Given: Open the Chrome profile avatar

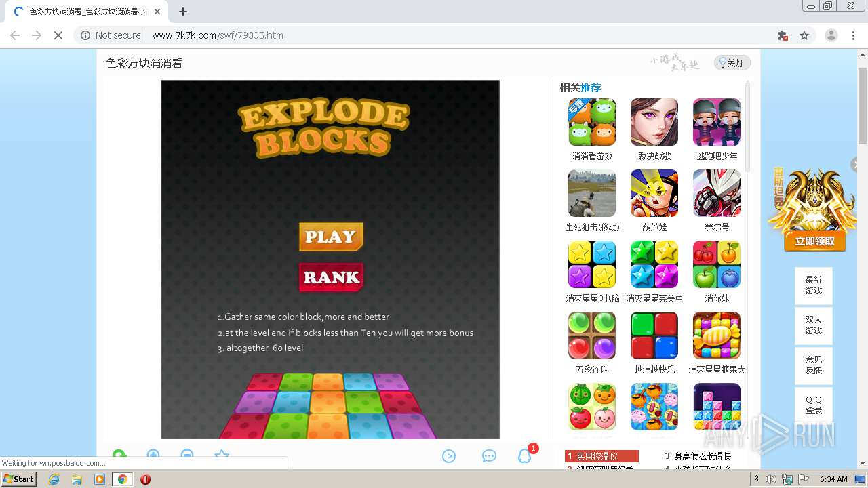Looking at the screenshot, I should [x=831, y=35].
